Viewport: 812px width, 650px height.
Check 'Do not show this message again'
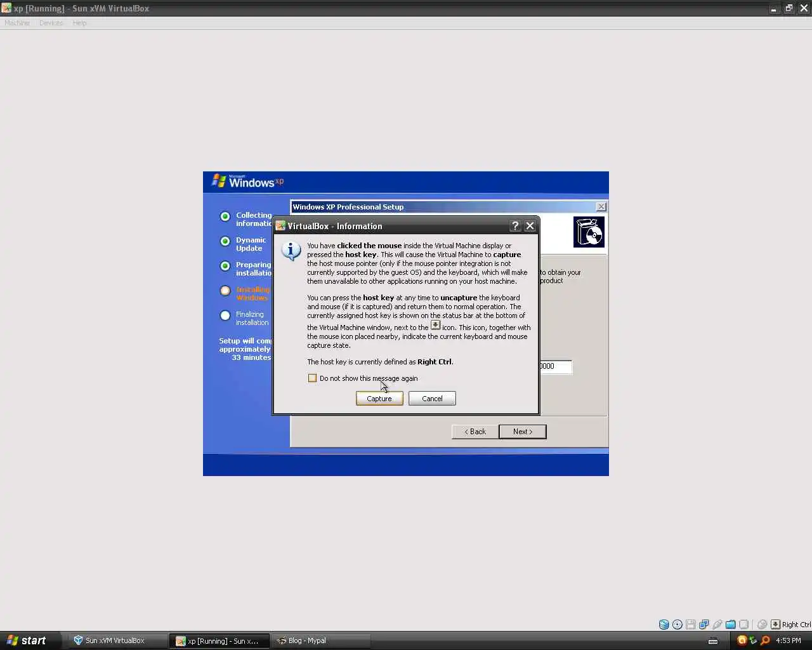pos(312,378)
